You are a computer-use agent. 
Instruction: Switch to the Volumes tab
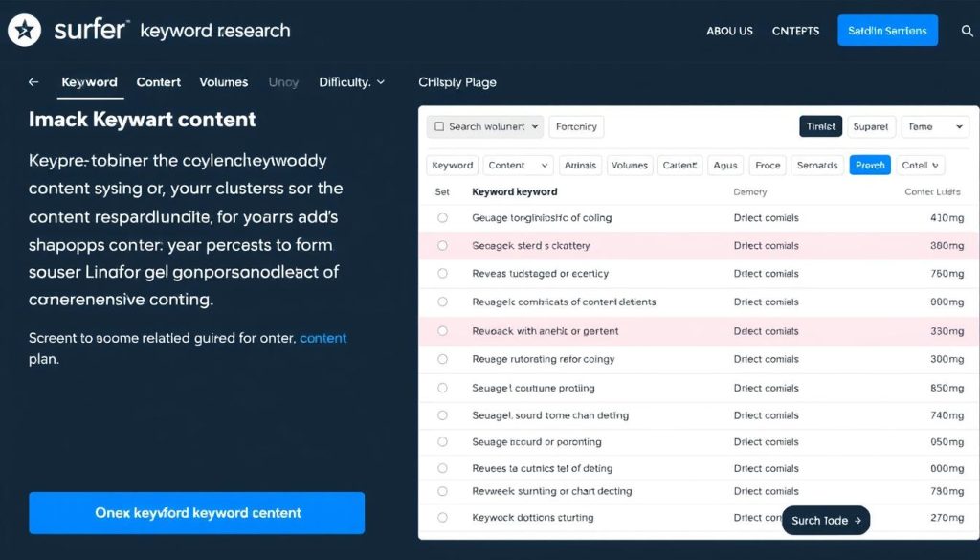click(223, 82)
